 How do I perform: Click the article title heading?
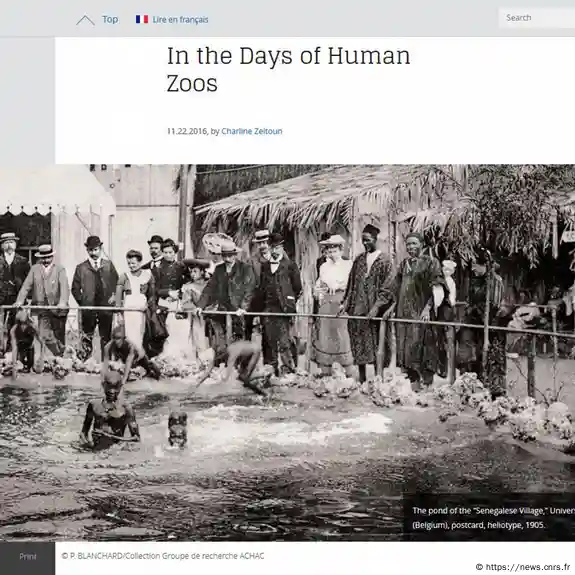(289, 69)
